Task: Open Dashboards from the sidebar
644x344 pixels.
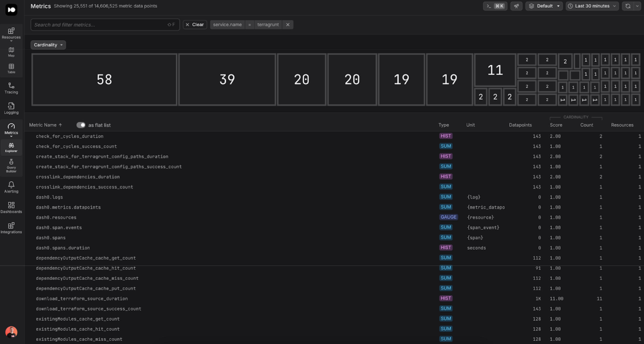Action: (x=11, y=208)
